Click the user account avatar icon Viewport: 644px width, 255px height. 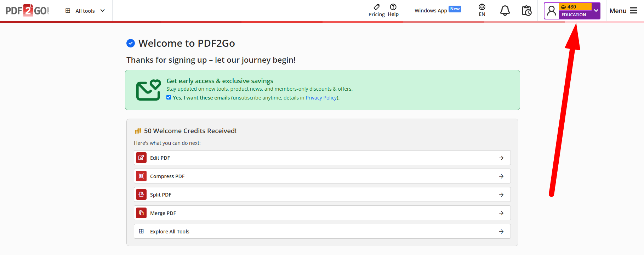click(x=551, y=11)
